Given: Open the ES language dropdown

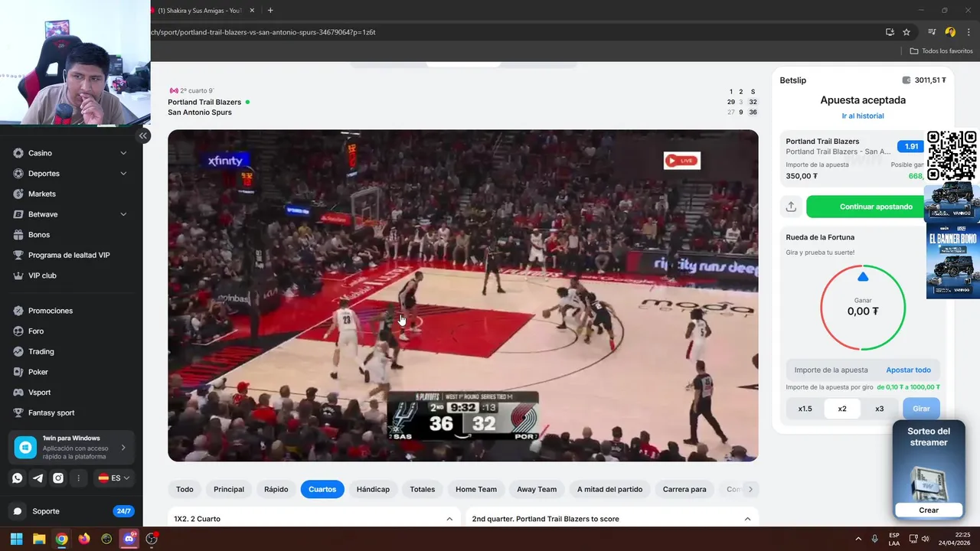Looking at the screenshot, I should pyautogui.click(x=114, y=478).
